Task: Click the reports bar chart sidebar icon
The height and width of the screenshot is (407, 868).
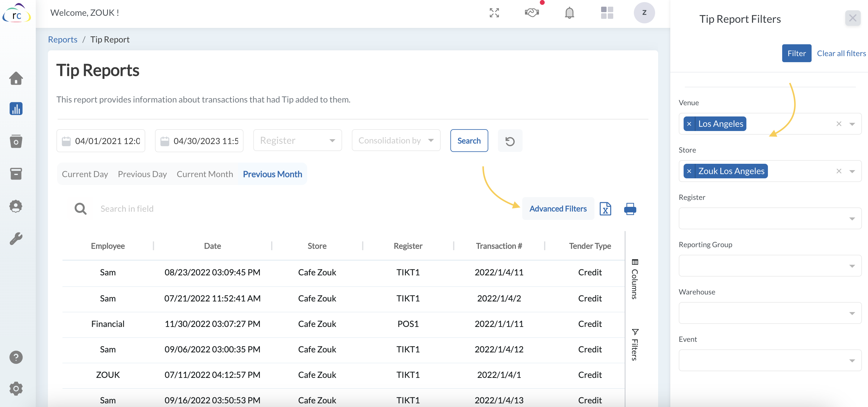Action: pos(16,109)
